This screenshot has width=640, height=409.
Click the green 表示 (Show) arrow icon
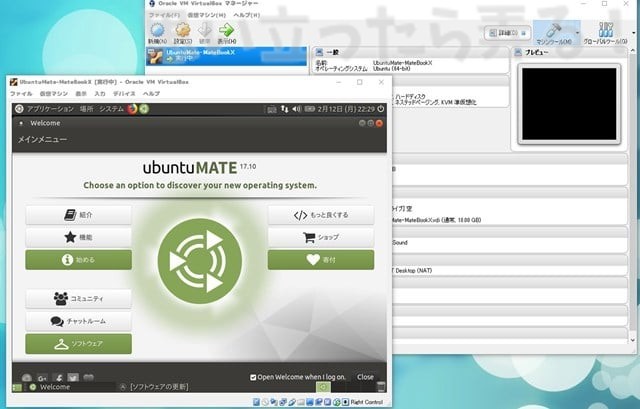(229, 31)
